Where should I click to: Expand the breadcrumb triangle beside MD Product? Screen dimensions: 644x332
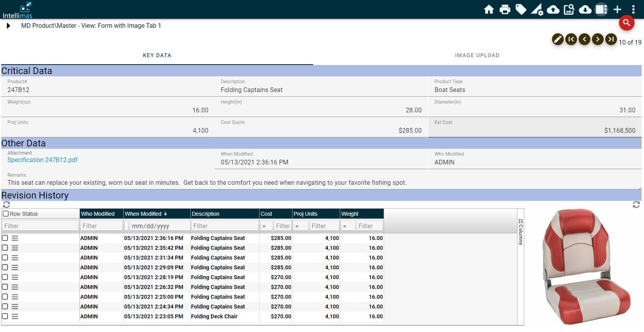click(8, 26)
